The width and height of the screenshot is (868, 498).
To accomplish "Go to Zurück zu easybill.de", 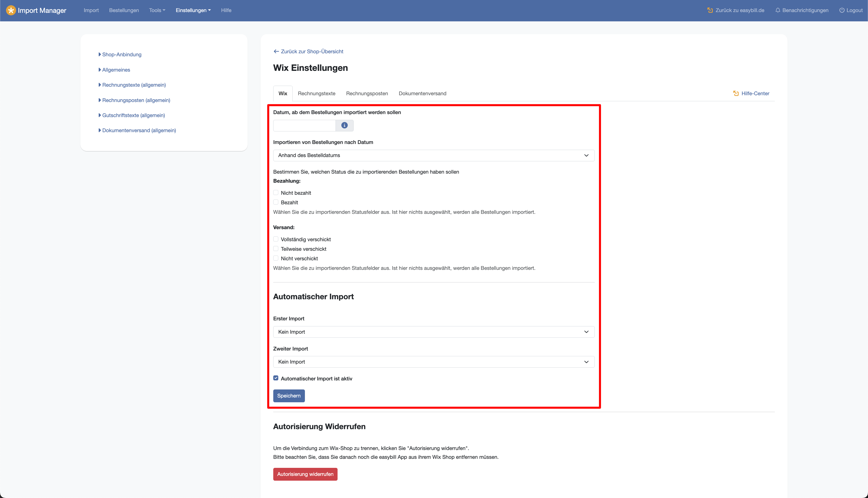I will 736,10.
